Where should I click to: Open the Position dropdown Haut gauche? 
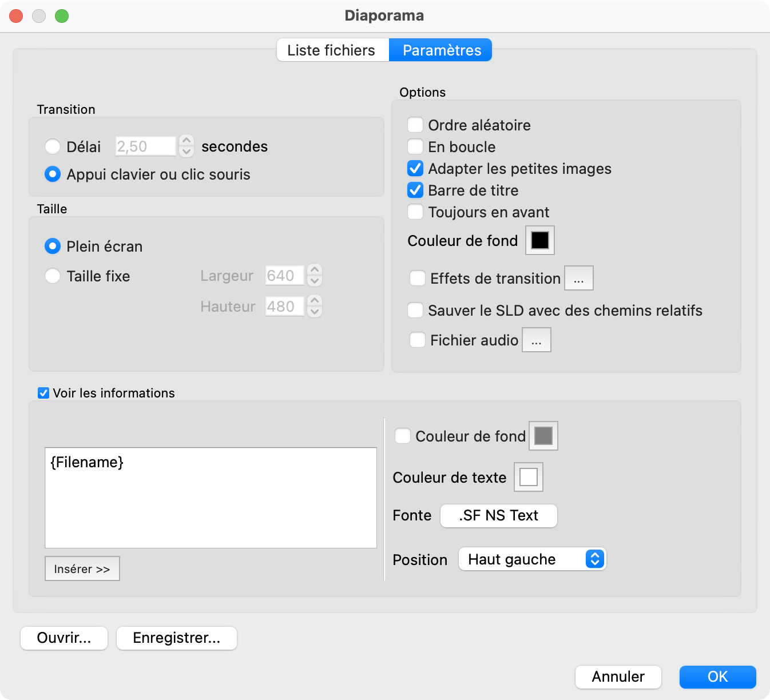click(x=532, y=559)
